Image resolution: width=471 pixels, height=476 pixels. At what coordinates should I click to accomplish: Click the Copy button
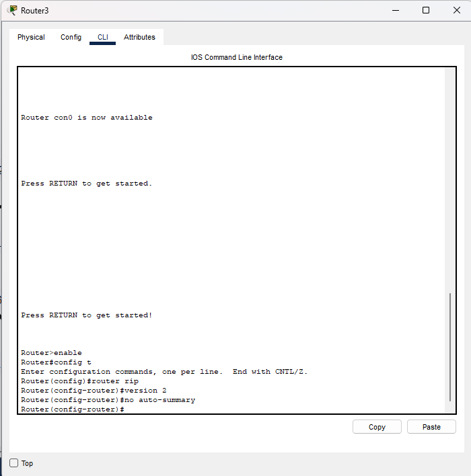[x=377, y=427]
